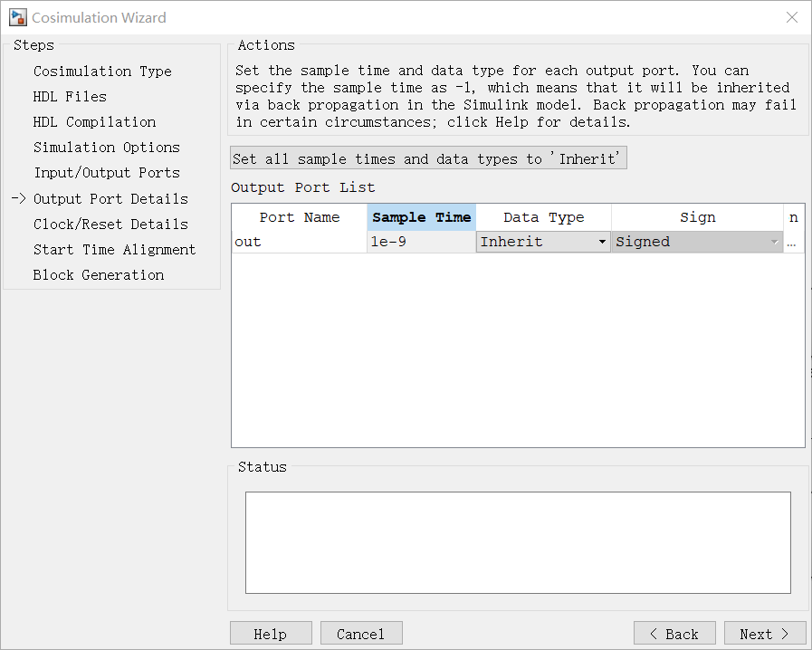The width and height of the screenshot is (812, 650).
Task: Open the Clock/Reset Details step
Action: pos(110,225)
